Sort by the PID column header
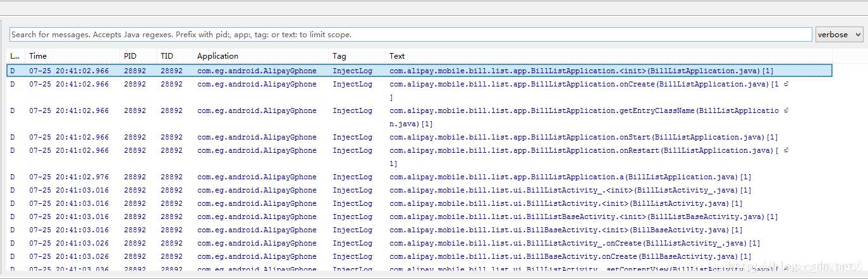The height and width of the screenshot is (279, 868). 138,56
